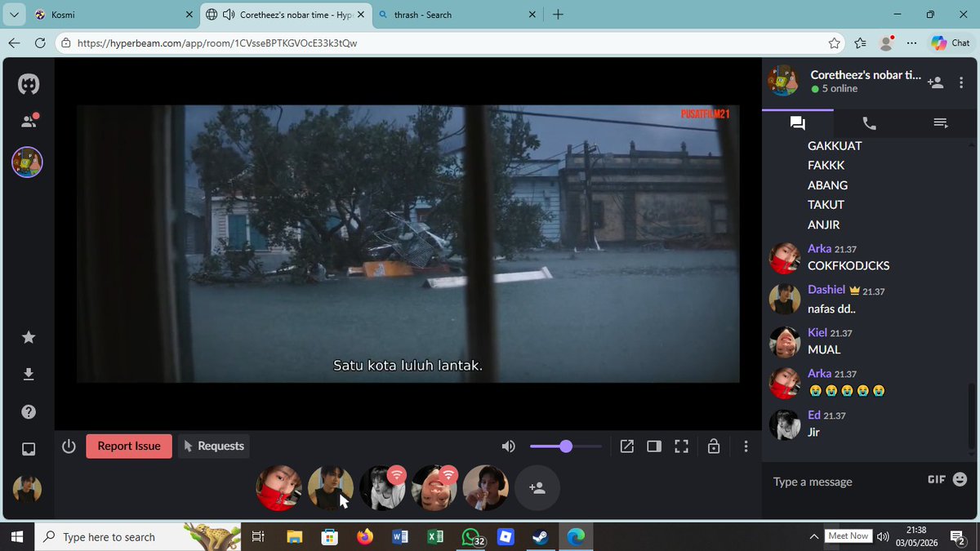Click the message text 'COKFKODJCKS'
This screenshot has height=551, width=980.
point(849,266)
